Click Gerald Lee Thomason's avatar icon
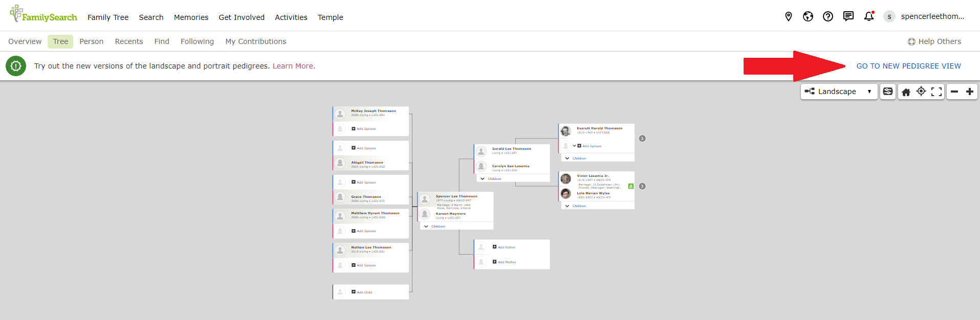 click(x=481, y=151)
